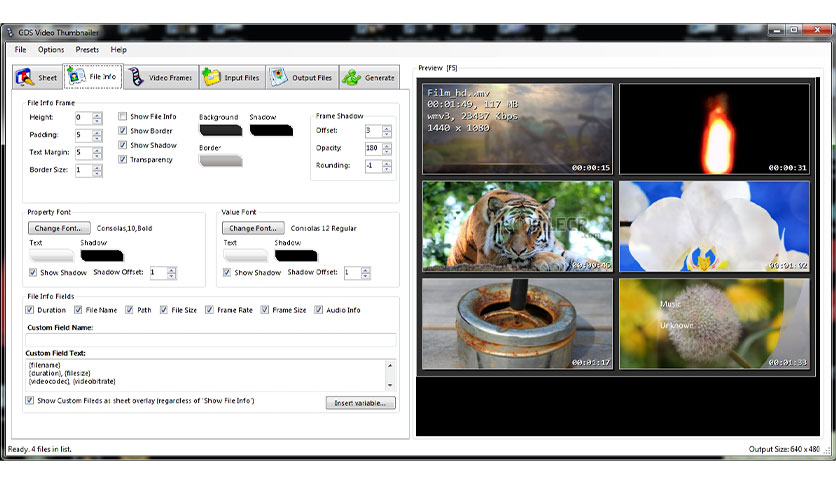This screenshot has height=484, width=836.
Task: Click Custom Field Text scroll down arrow
Action: 390,385
